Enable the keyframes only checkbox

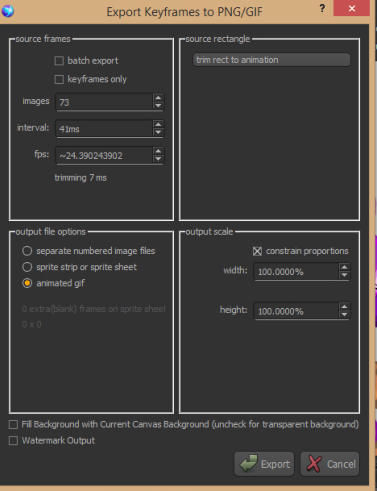59,79
